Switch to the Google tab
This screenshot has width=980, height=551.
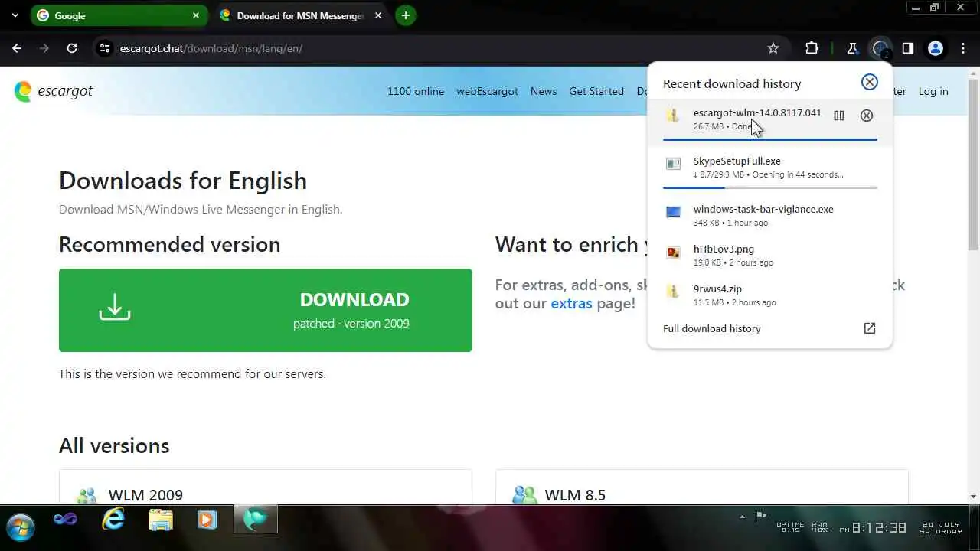pos(119,15)
